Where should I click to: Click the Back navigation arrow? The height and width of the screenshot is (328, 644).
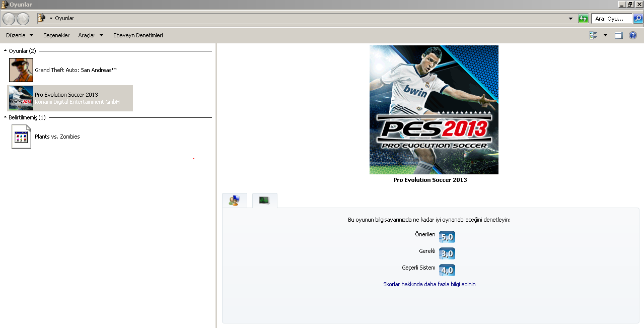[8, 18]
